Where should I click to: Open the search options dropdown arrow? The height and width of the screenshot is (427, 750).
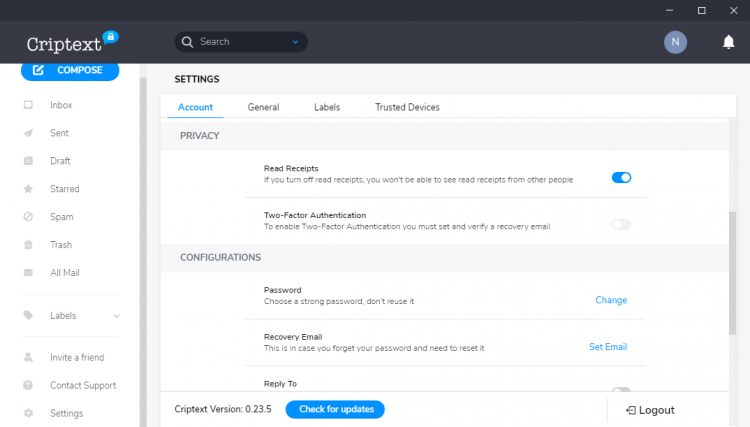click(296, 42)
